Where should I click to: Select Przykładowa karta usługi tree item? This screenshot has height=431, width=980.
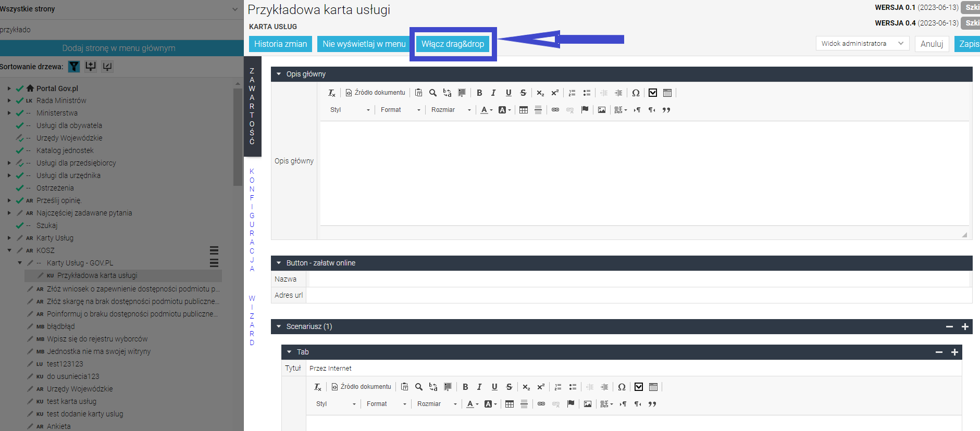click(97, 275)
